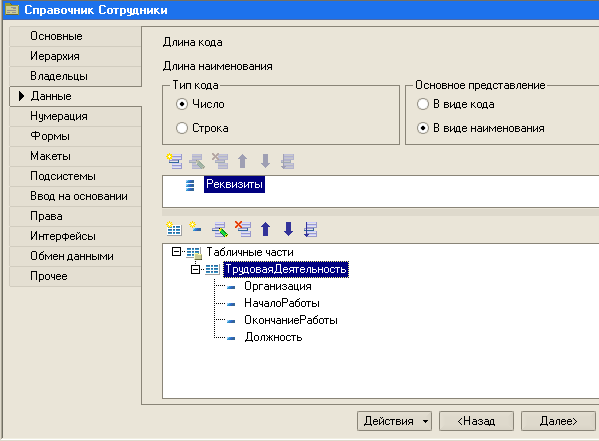Viewport: 599px width, 441px height.
Task: Select Табличные части tree root
Action: [x=250, y=252]
